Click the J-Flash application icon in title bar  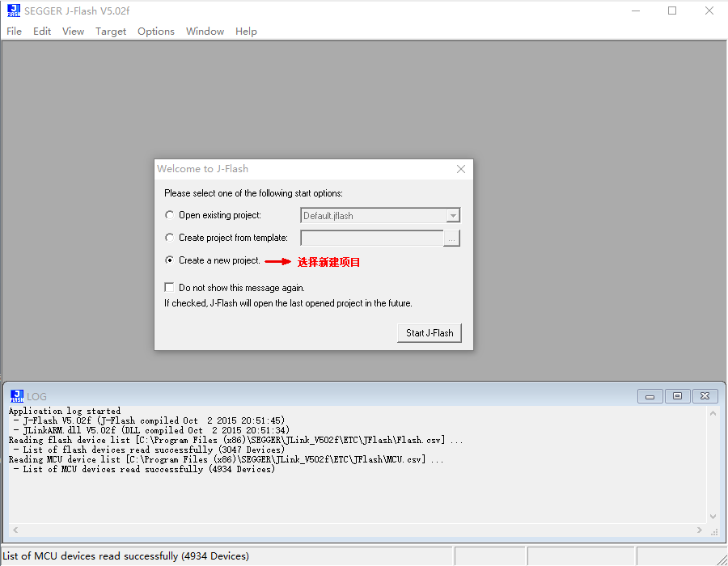pos(14,11)
